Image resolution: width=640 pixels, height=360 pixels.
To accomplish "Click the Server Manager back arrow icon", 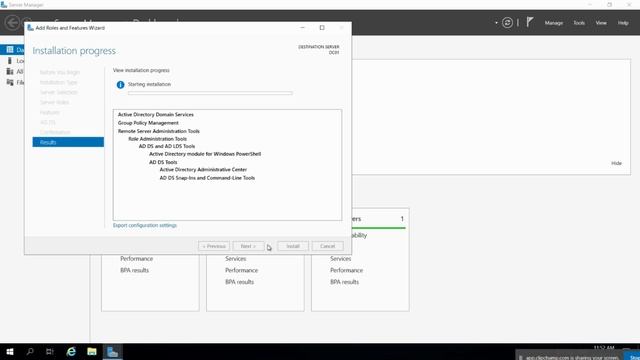I will coord(12,22).
